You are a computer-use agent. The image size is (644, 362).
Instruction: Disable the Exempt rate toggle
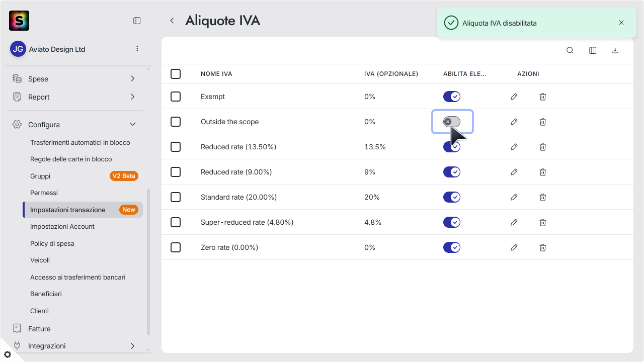452,97
